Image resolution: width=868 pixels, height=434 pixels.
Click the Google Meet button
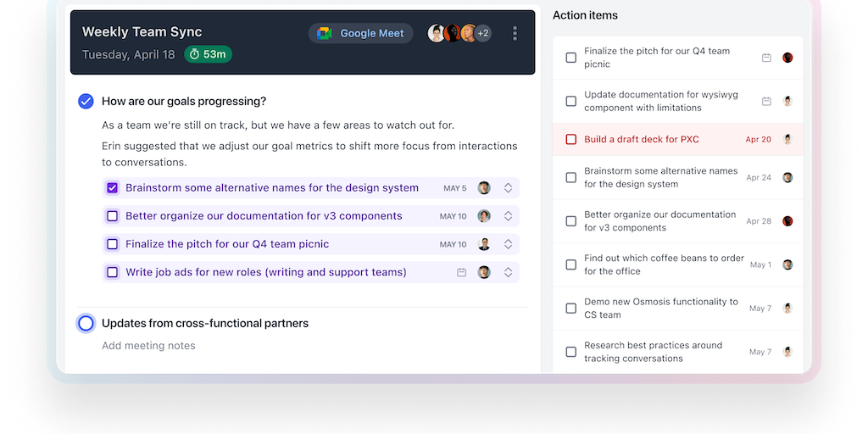[361, 34]
